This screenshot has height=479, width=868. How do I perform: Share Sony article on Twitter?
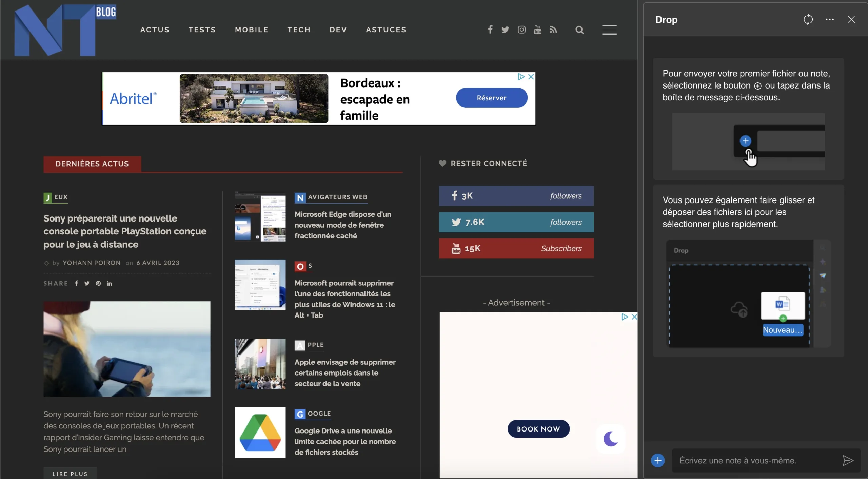(x=87, y=283)
